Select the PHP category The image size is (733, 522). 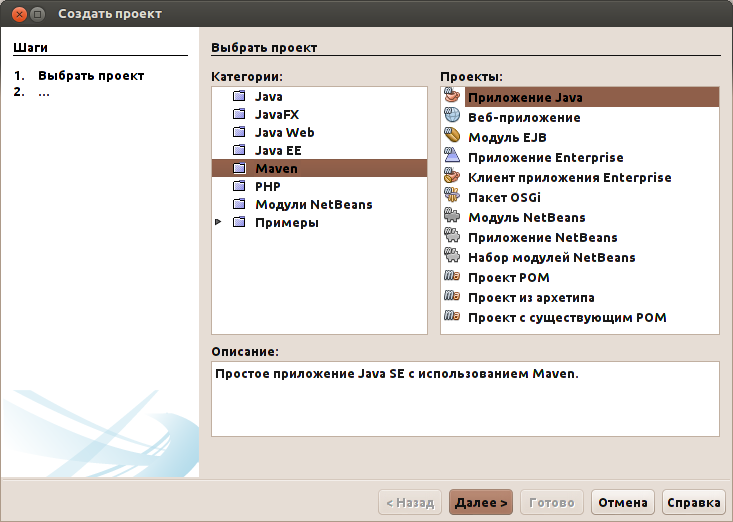[x=268, y=186]
